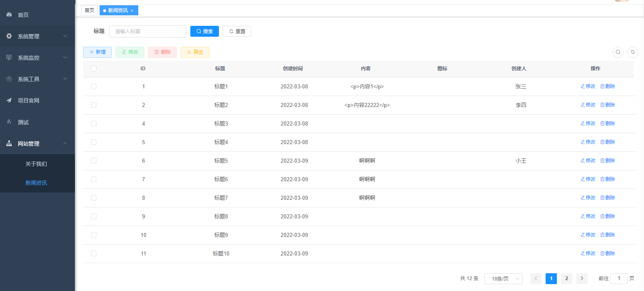Click the dashboard icon next to 首页

pyautogui.click(x=9, y=15)
